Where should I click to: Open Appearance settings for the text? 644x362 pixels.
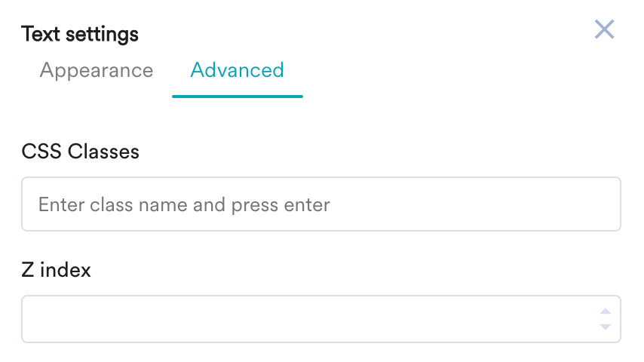(x=97, y=71)
